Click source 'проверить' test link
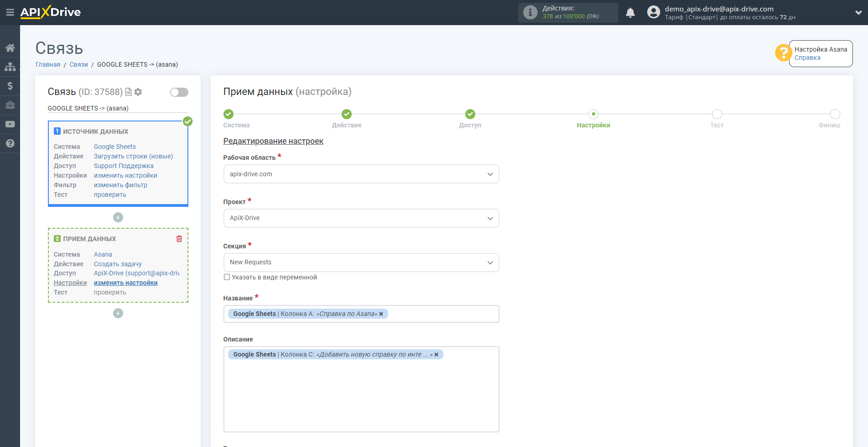The height and width of the screenshot is (447, 868). pos(110,195)
